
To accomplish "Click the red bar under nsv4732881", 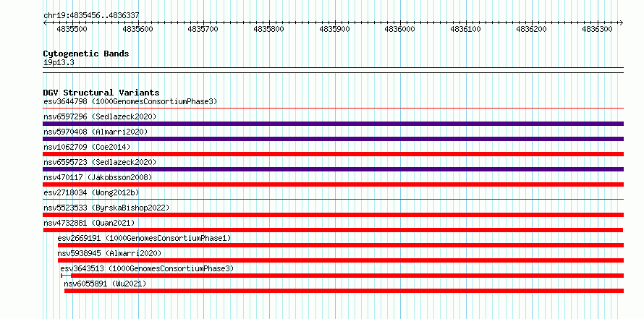I will pyautogui.click(x=333, y=230).
